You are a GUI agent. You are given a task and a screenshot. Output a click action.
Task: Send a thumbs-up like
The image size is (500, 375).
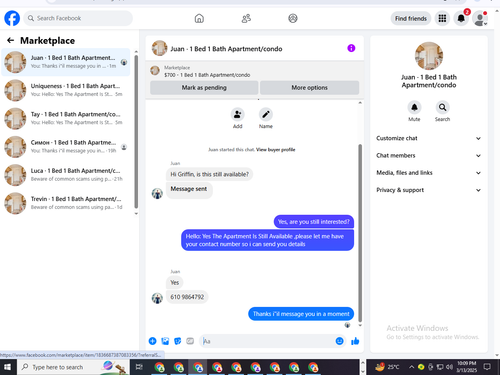355,341
